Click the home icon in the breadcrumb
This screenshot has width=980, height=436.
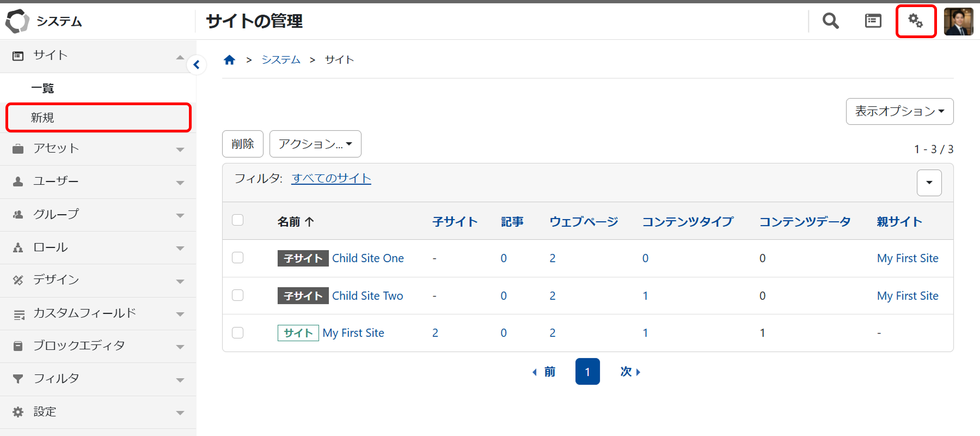(229, 59)
